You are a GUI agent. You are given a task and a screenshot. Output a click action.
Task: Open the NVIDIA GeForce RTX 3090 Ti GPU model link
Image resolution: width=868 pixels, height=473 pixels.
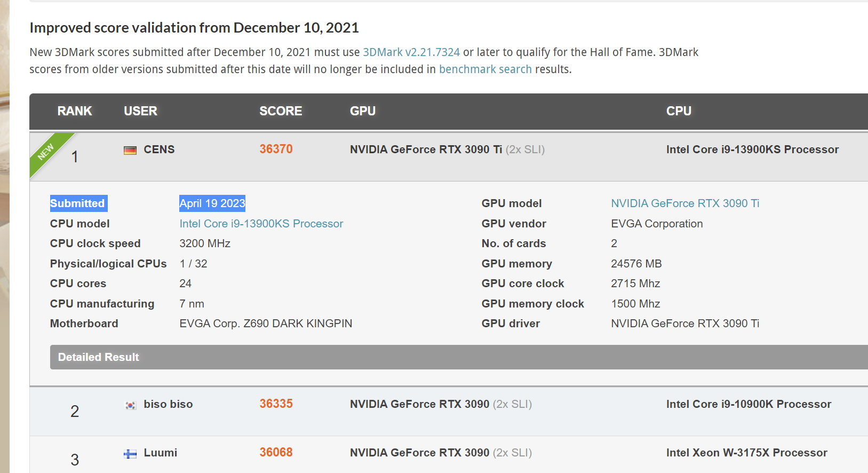(x=685, y=203)
